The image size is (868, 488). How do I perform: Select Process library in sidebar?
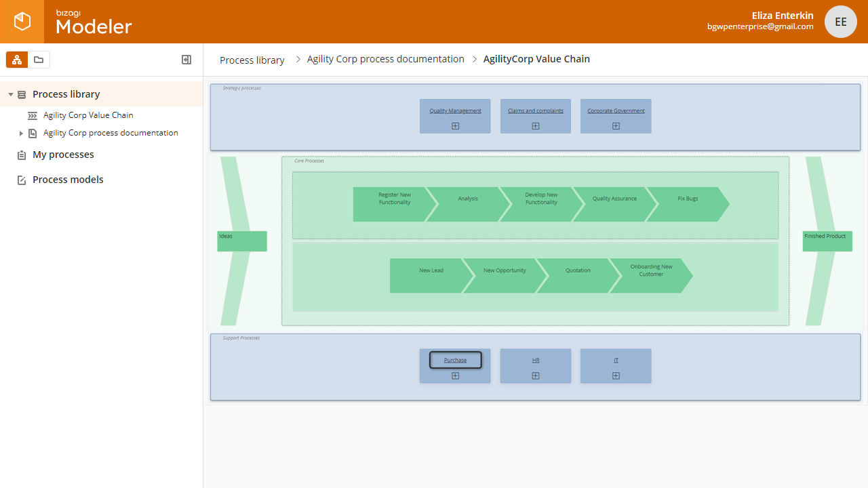(x=66, y=94)
